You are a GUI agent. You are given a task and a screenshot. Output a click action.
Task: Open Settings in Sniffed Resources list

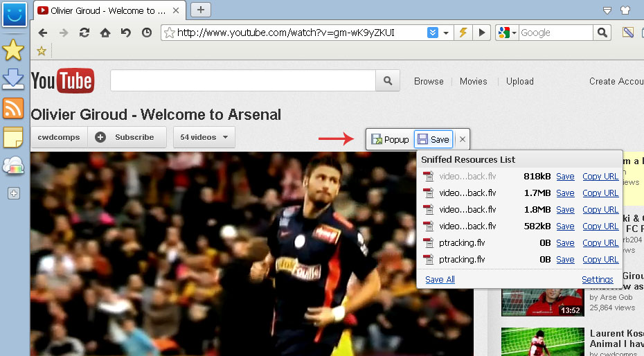(597, 280)
